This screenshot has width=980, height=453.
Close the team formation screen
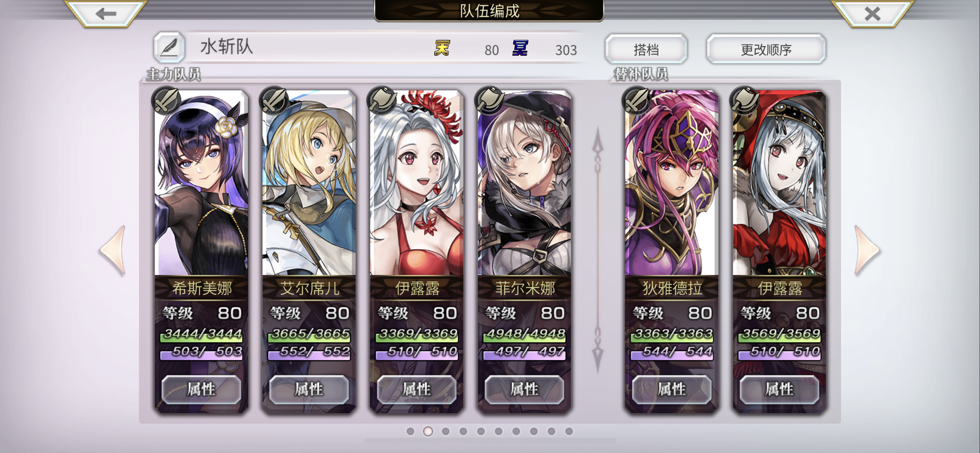[x=872, y=14]
